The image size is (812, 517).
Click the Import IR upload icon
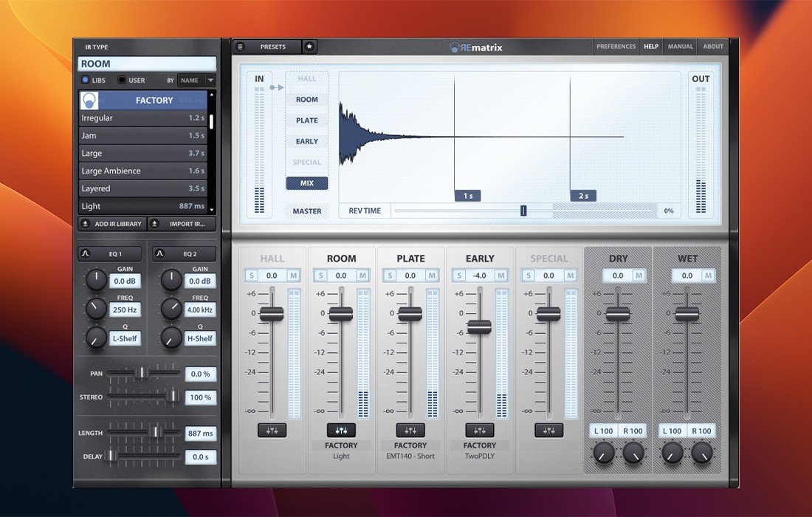155,224
